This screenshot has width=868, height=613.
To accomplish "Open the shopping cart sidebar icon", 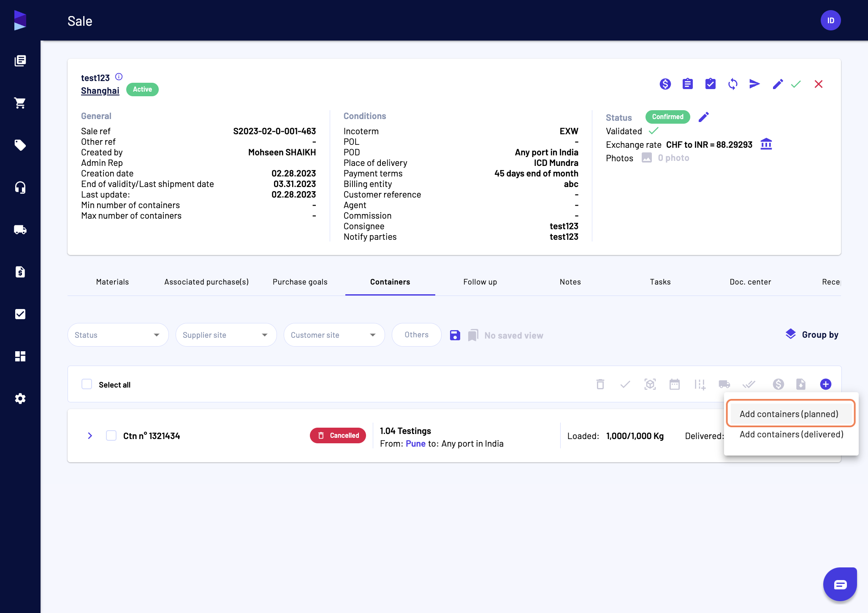I will (20, 103).
